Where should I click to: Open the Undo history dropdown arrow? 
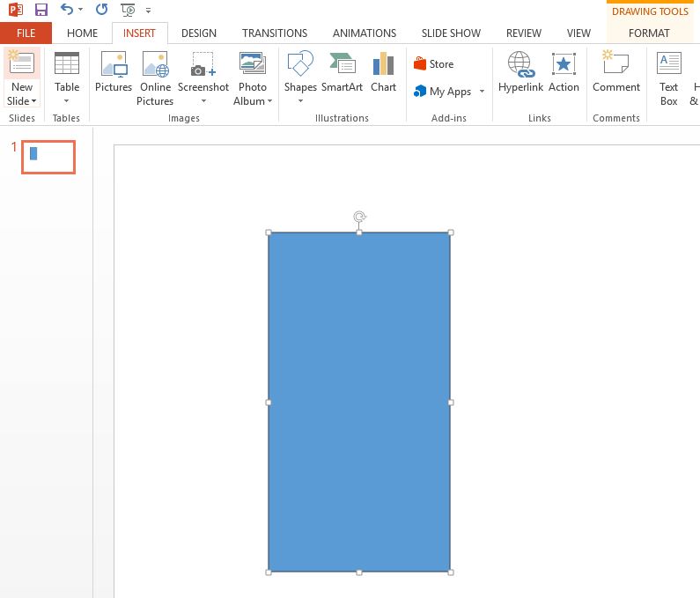tap(80, 10)
